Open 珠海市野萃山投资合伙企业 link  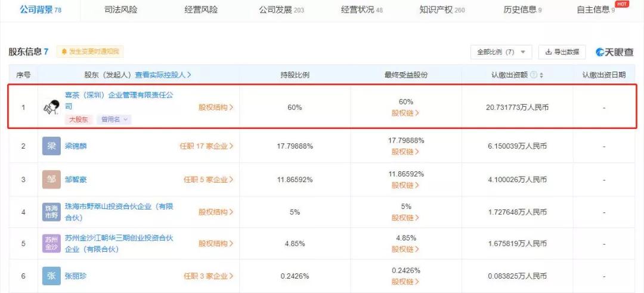[x=119, y=212]
